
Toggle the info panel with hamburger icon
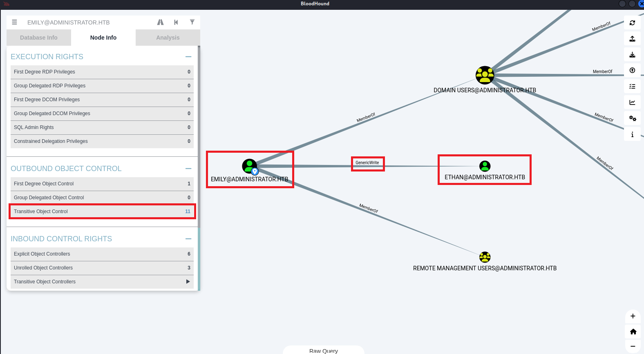tap(15, 22)
